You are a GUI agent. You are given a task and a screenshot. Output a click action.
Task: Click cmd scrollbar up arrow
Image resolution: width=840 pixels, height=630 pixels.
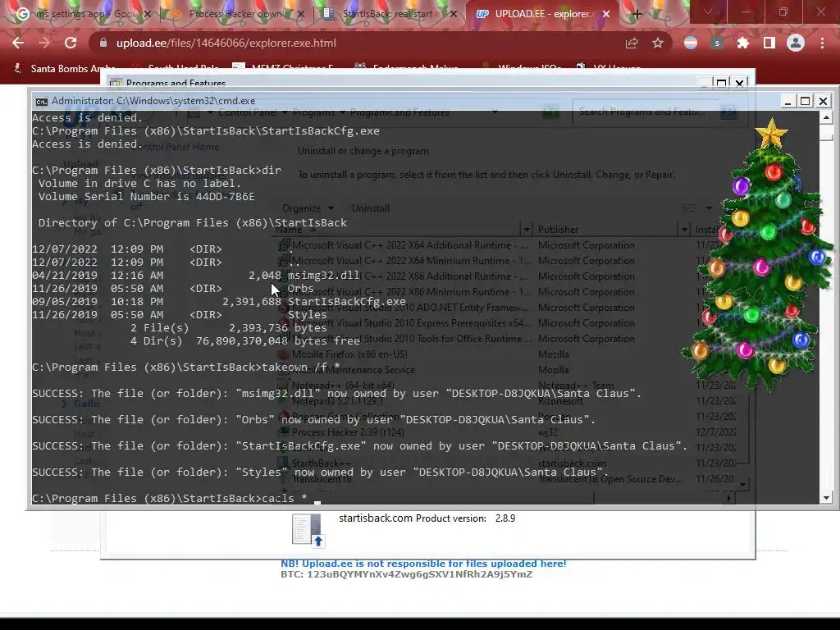tap(825, 117)
